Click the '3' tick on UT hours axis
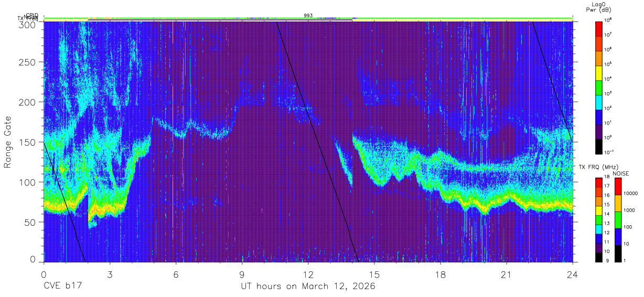Image resolution: width=644 pixels, height=297 pixels. pos(110,274)
